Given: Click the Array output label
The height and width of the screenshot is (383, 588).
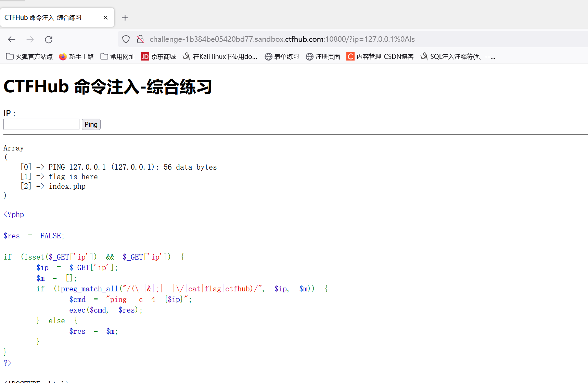Looking at the screenshot, I should point(14,148).
